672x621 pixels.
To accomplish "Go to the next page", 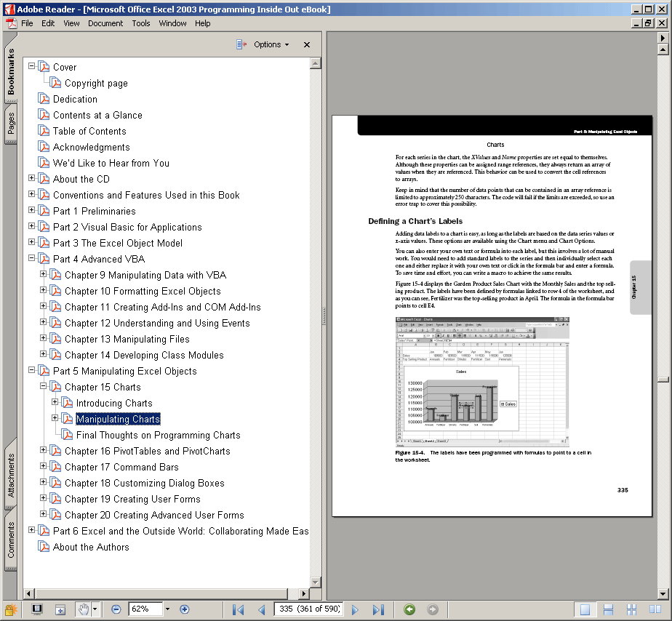I will pyautogui.click(x=355, y=609).
